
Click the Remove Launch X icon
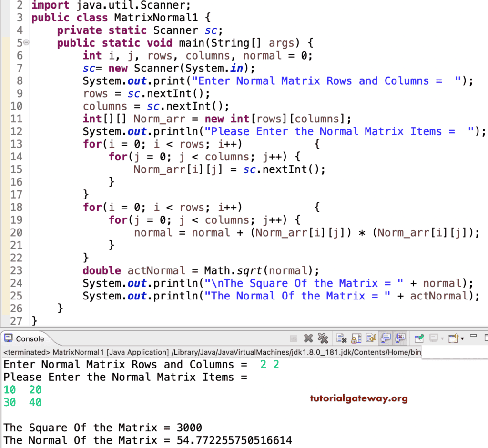tap(307, 338)
